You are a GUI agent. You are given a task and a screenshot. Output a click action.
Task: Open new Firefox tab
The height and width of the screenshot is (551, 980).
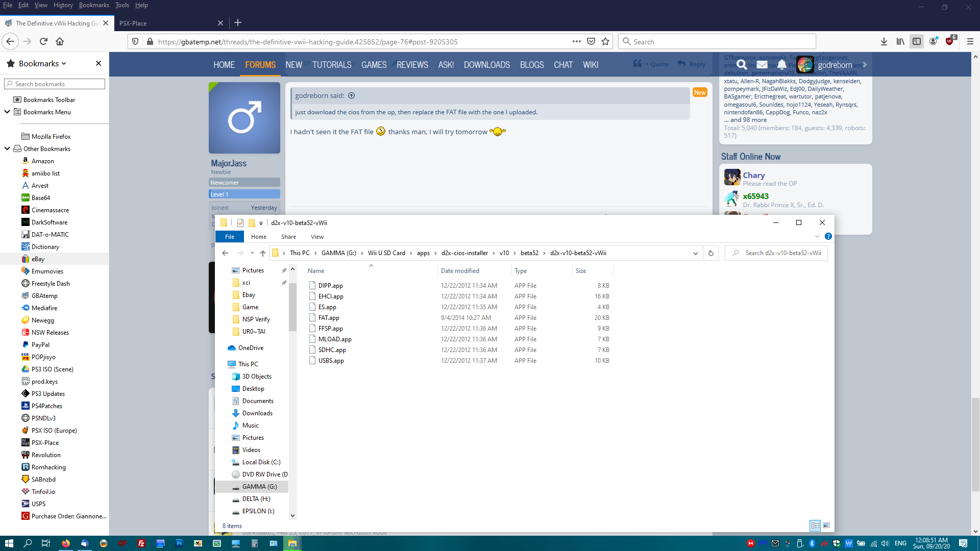(238, 22)
